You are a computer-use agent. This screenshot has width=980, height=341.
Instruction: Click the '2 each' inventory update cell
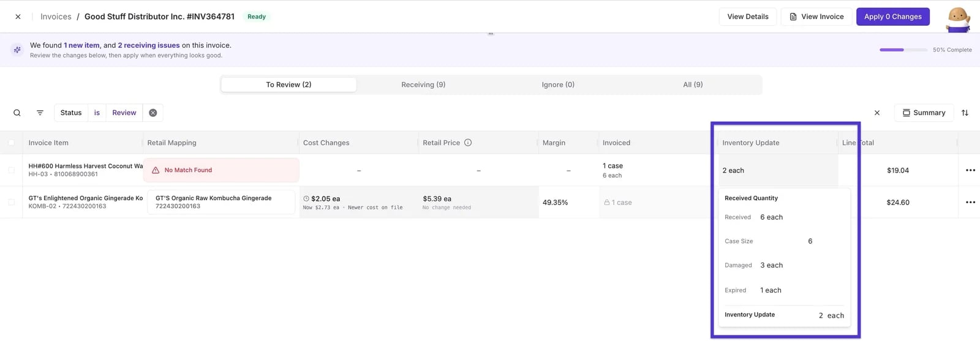click(778, 170)
